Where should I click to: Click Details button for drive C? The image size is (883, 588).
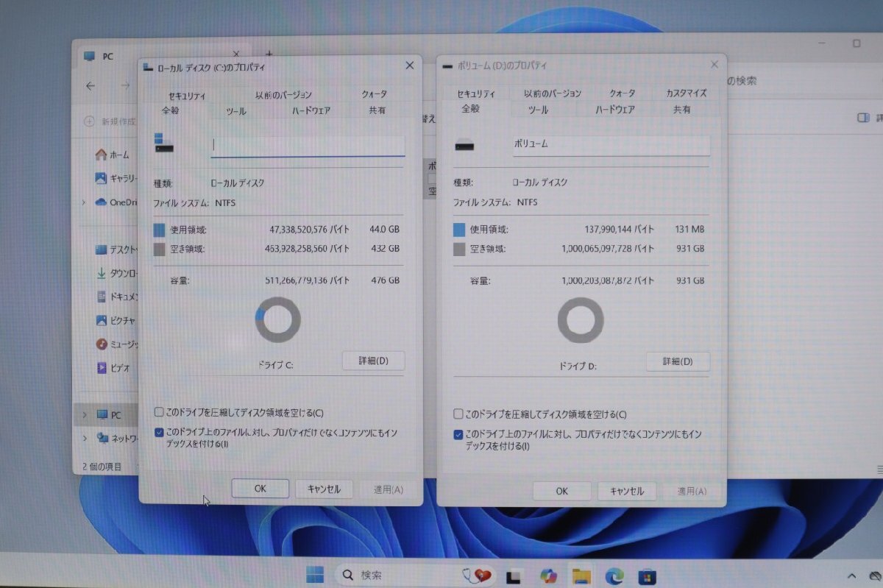373,361
